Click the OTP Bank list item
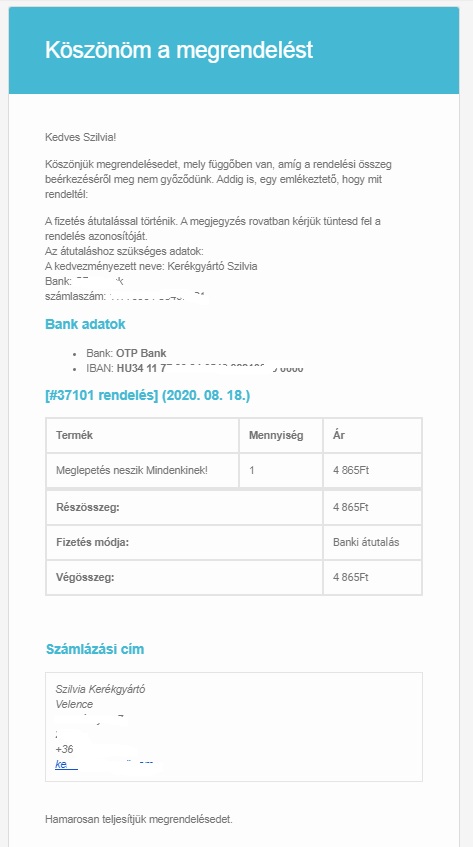This screenshot has width=473, height=847. [x=126, y=353]
